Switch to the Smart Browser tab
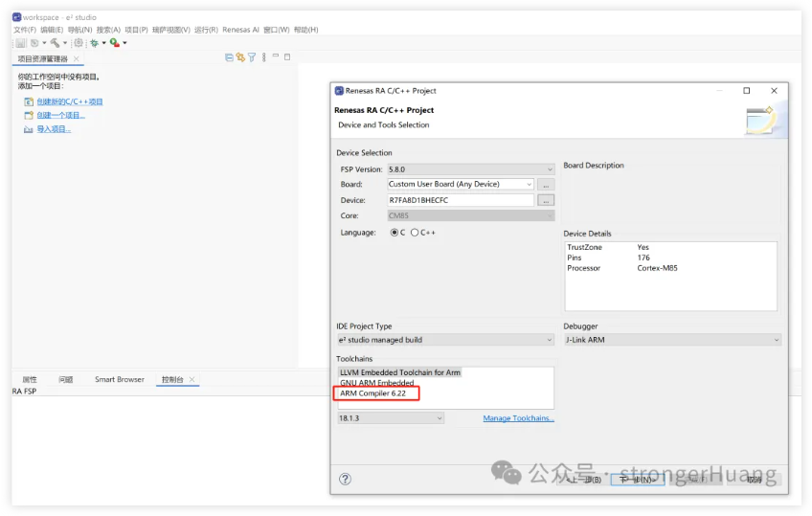The image size is (812, 516). (x=120, y=379)
